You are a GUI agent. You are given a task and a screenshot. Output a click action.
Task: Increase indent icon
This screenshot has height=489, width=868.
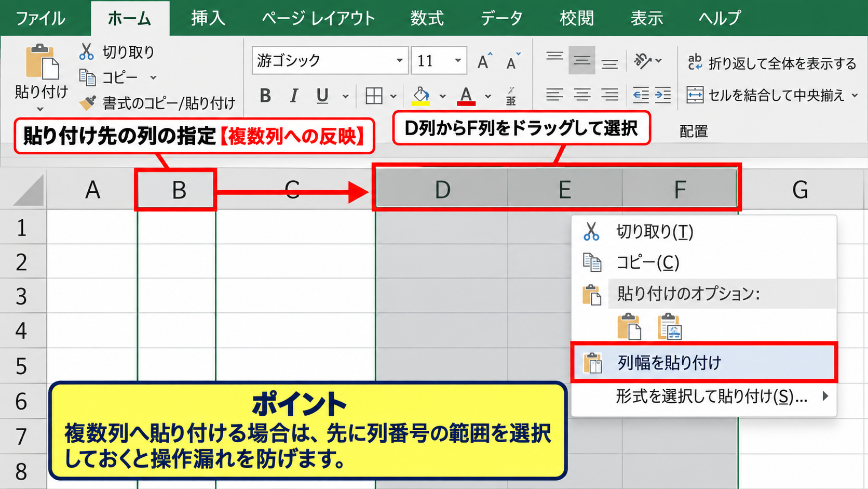click(663, 95)
